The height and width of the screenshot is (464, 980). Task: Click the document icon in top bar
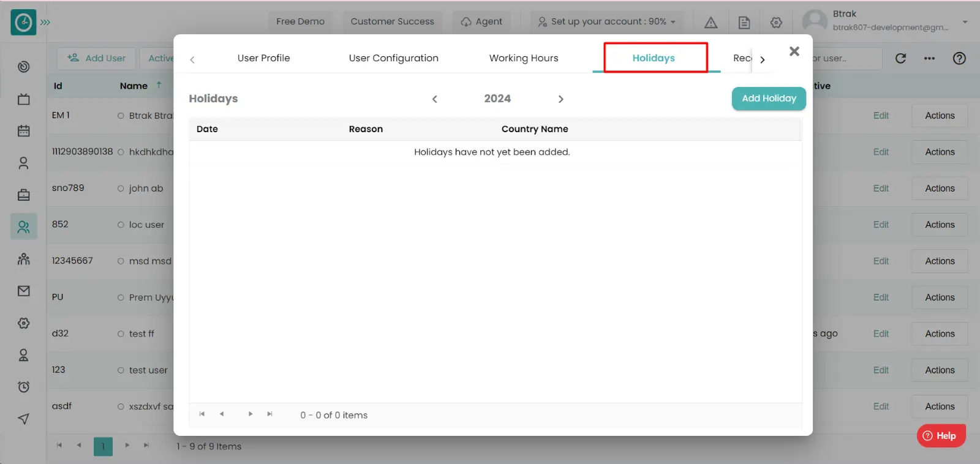[x=744, y=22]
